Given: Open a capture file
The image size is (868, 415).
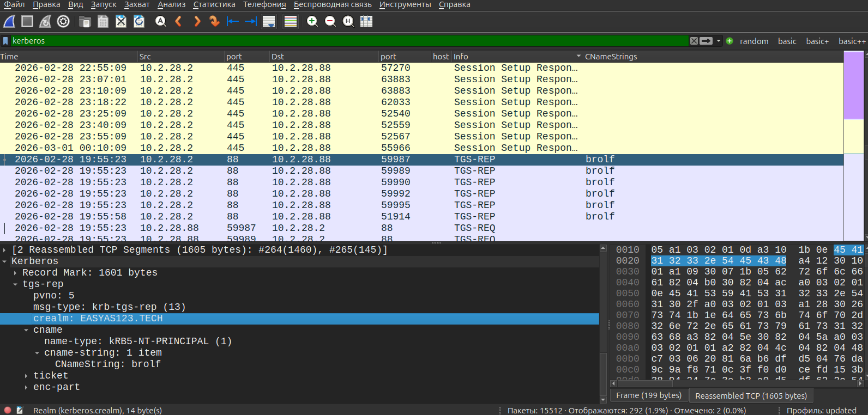Looking at the screenshot, I should 85,21.
